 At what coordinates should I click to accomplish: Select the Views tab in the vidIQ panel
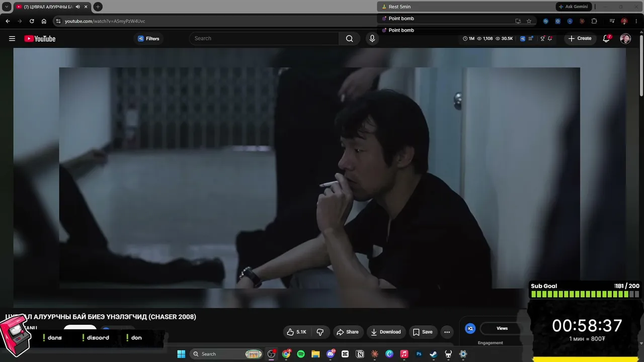pyautogui.click(x=502, y=328)
